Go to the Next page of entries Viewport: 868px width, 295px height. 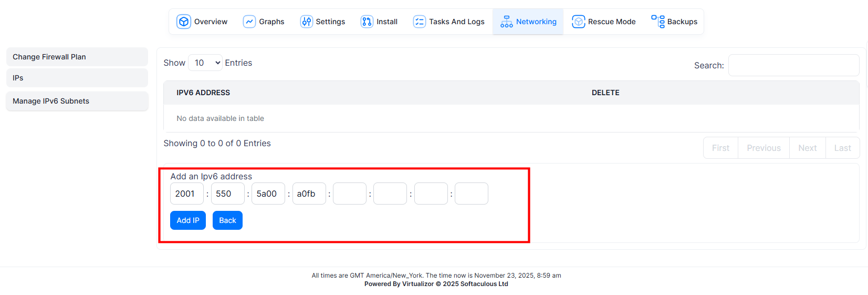point(807,148)
